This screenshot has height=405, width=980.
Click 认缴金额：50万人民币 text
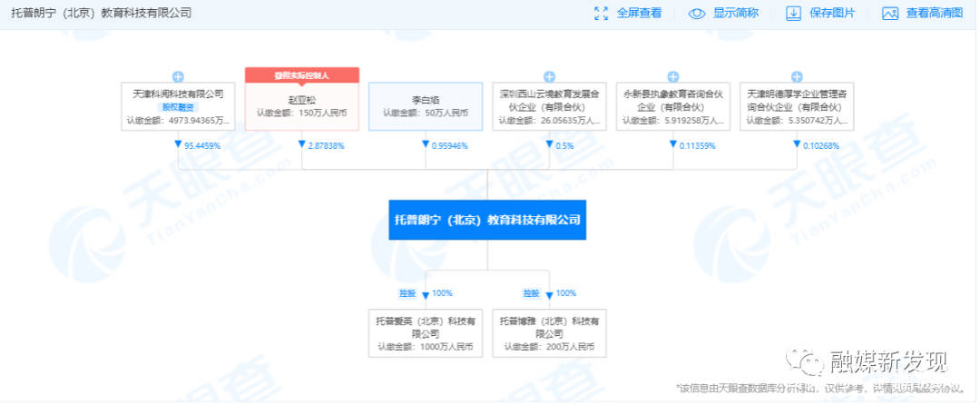point(426,114)
